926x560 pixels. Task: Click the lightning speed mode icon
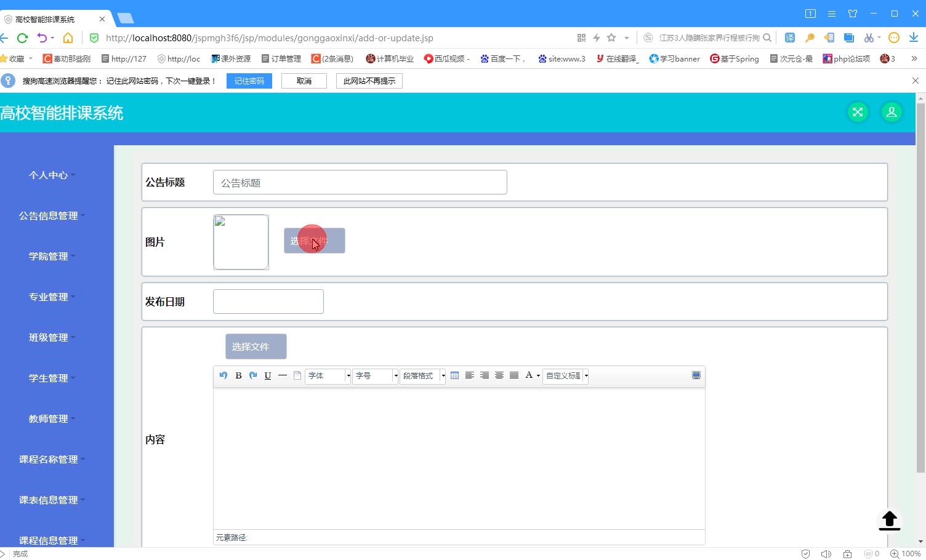[597, 38]
